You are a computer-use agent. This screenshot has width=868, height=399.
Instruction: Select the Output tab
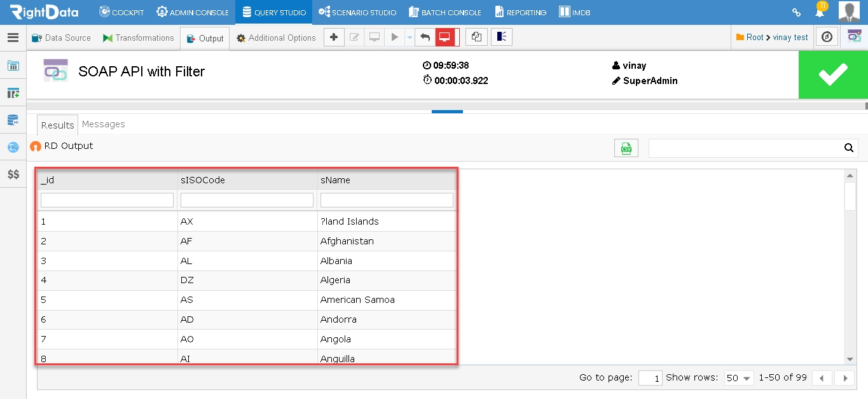(x=205, y=38)
